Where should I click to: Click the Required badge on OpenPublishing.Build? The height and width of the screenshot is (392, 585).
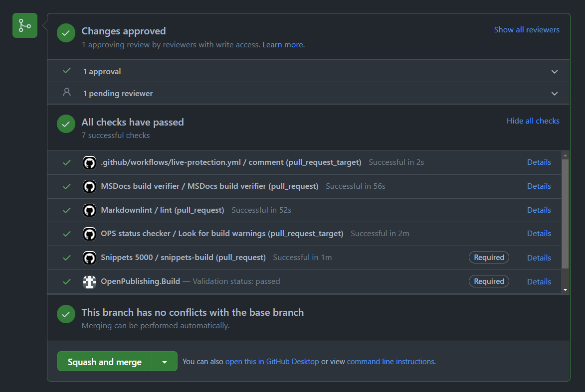click(489, 281)
